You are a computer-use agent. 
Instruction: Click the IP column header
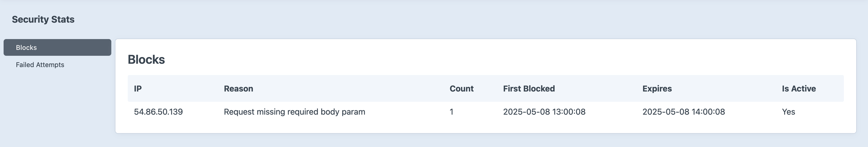tap(137, 89)
